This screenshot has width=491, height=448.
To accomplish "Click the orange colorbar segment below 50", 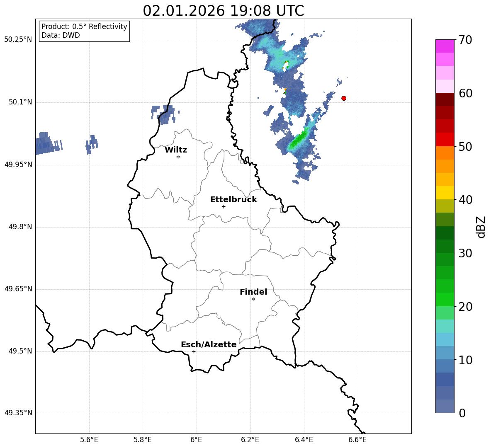I will pos(445,153).
